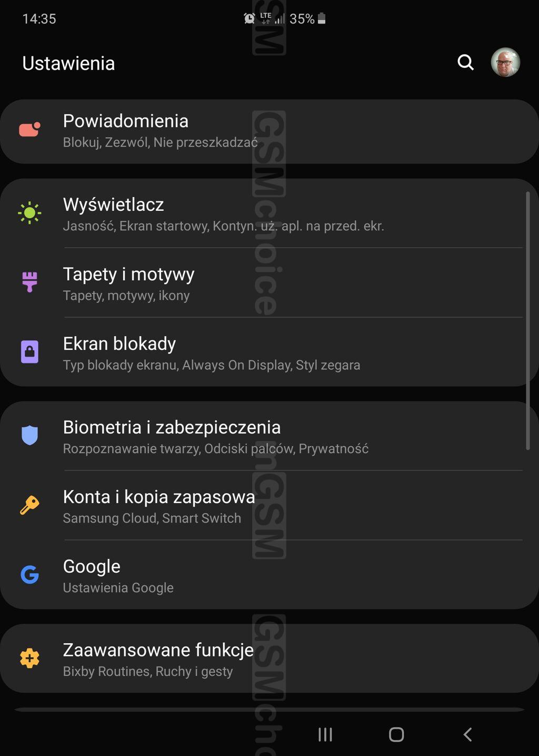Tap the Google G logo icon
The image size is (539, 756).
[x=29, y=574]
